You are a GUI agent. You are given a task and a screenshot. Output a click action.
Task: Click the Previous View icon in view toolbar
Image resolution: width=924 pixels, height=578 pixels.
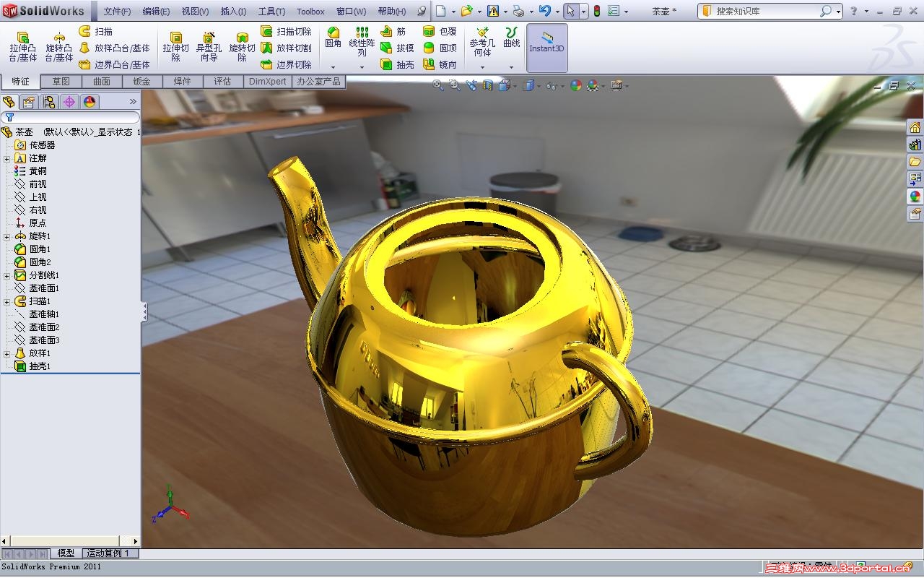pyautogui.click(x=471, y=85)
